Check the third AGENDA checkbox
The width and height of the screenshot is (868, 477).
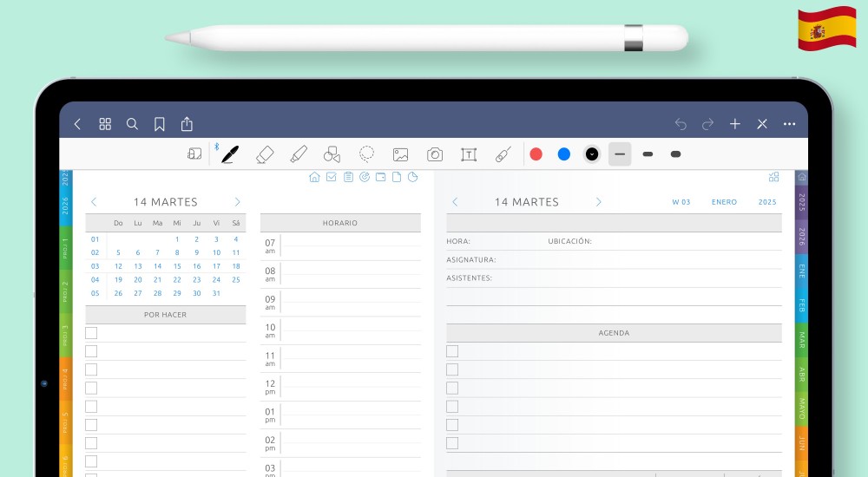pyautogui.click(x=452, y=388)
